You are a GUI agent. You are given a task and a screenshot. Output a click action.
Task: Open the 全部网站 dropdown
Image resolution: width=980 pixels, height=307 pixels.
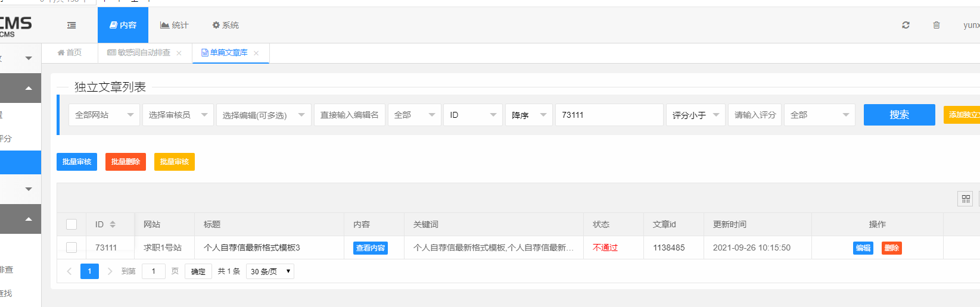[104, 115]
